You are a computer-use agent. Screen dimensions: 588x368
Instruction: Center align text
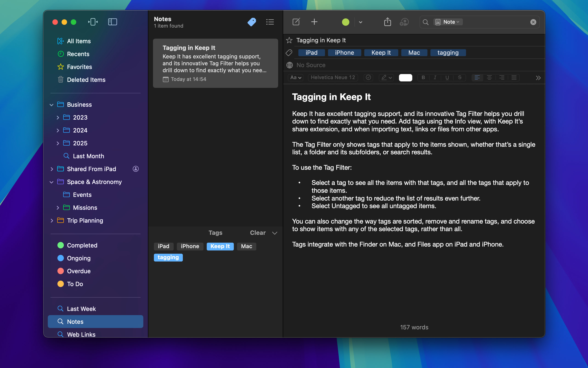pyautogui.click(x=489, y=78)
